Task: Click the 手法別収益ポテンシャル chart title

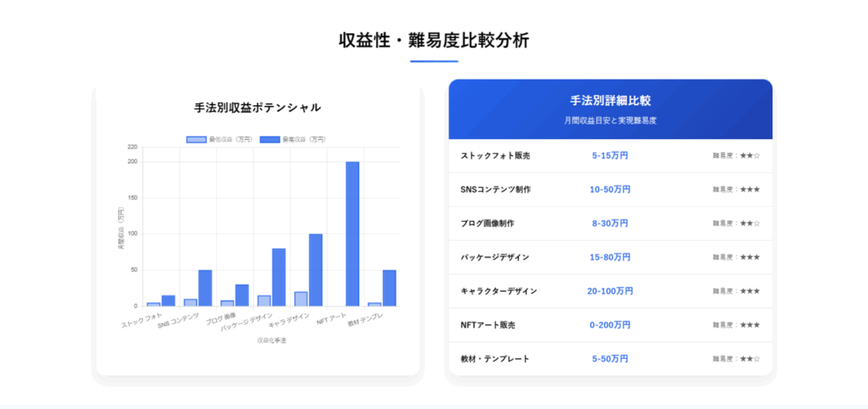Action: 258,108
